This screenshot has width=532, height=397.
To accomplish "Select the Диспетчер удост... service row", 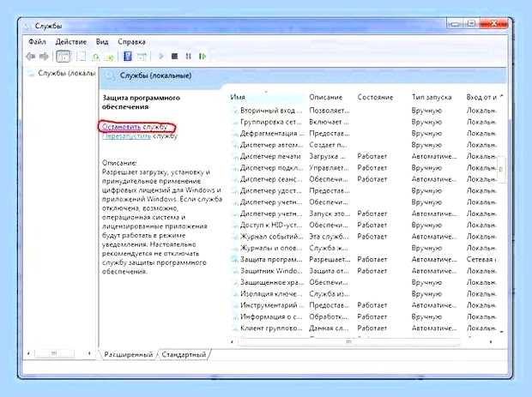I will pos(365,190).
